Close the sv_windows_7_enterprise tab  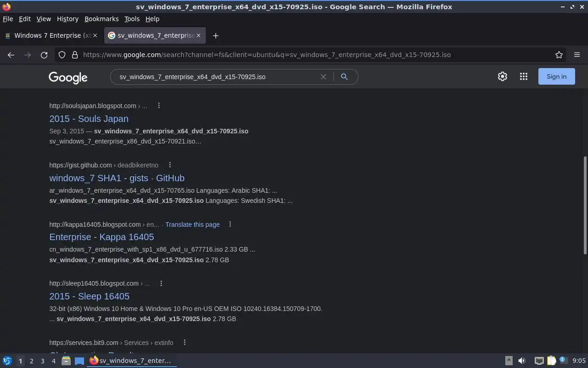(x=198, y=35)
